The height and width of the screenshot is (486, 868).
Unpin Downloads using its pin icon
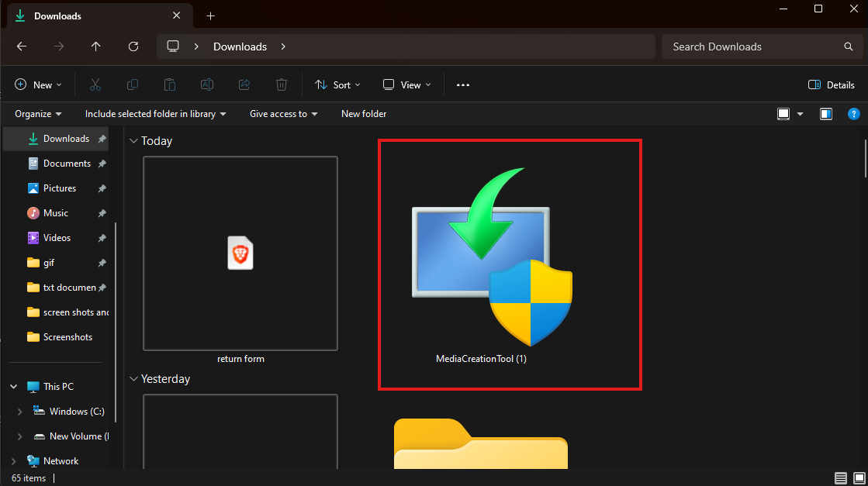102,139
